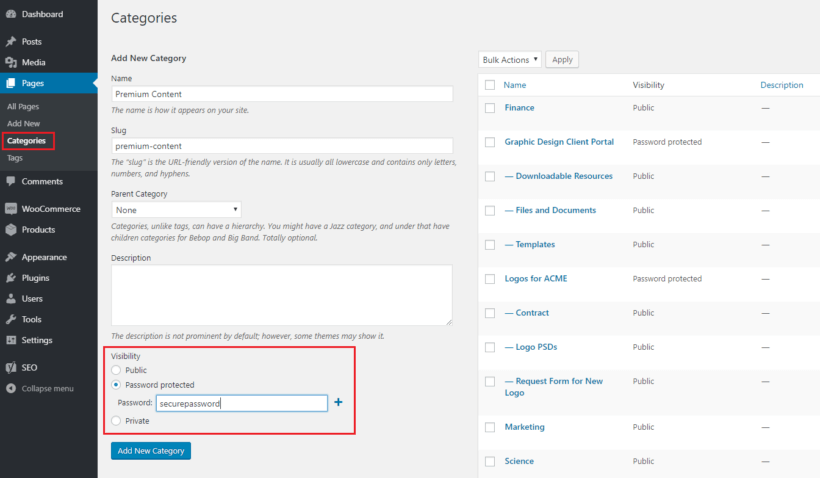Open the Marketing category link

pos(525,427)
